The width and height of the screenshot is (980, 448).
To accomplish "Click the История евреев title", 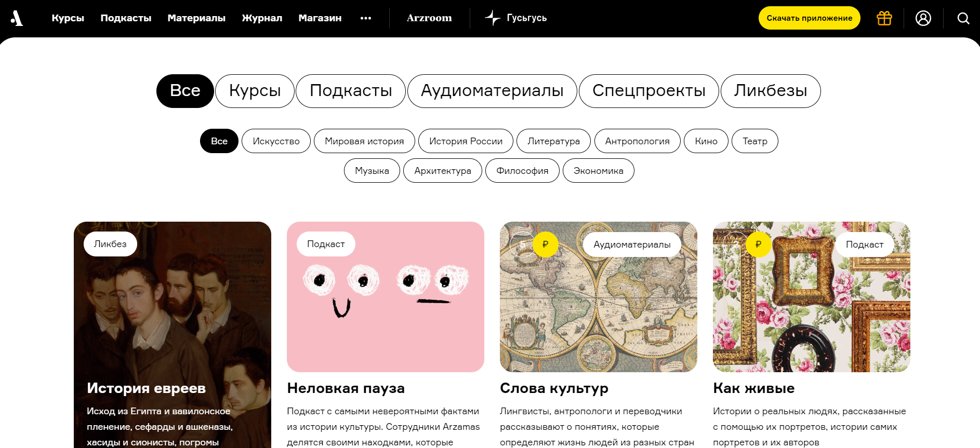I will (147, 388).
